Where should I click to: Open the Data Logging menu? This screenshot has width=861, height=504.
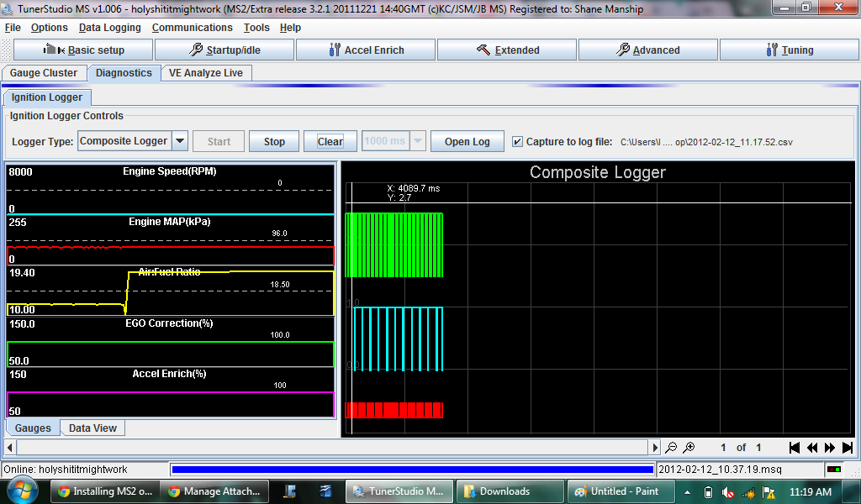(x=110, y=28)
